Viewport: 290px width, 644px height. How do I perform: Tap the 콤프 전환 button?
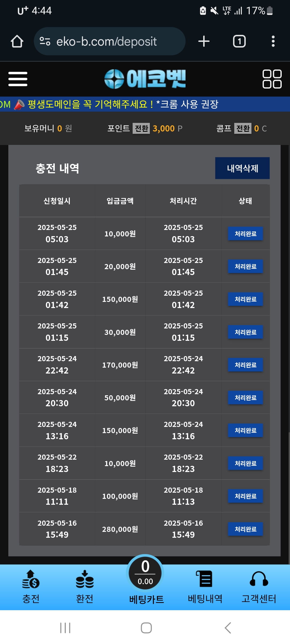click(x=243, y=129)
